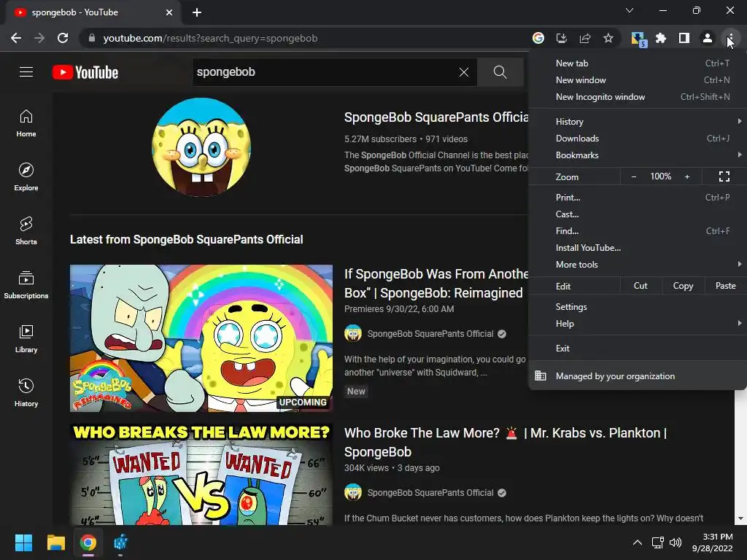Reload the current page

(63, 38)
